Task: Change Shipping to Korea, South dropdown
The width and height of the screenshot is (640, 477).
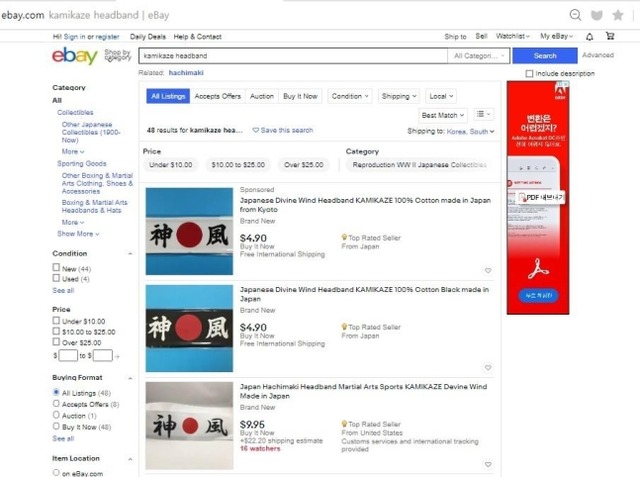Action: (471, 131)
